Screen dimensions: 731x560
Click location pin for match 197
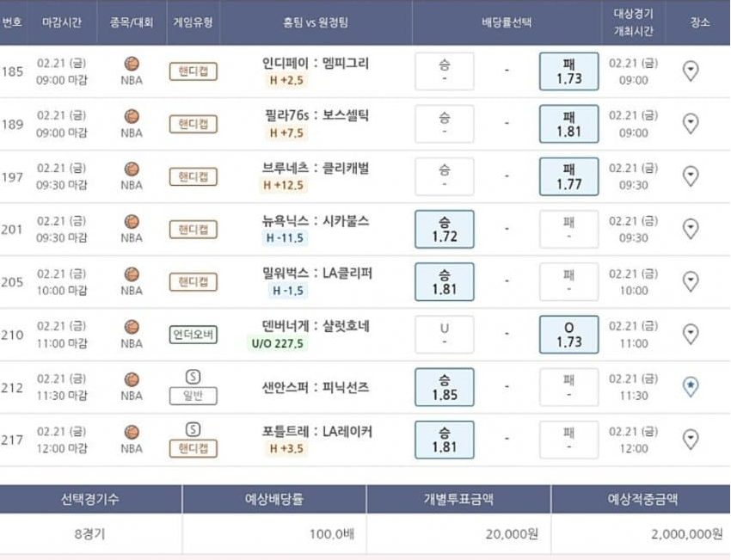point(691,176)
